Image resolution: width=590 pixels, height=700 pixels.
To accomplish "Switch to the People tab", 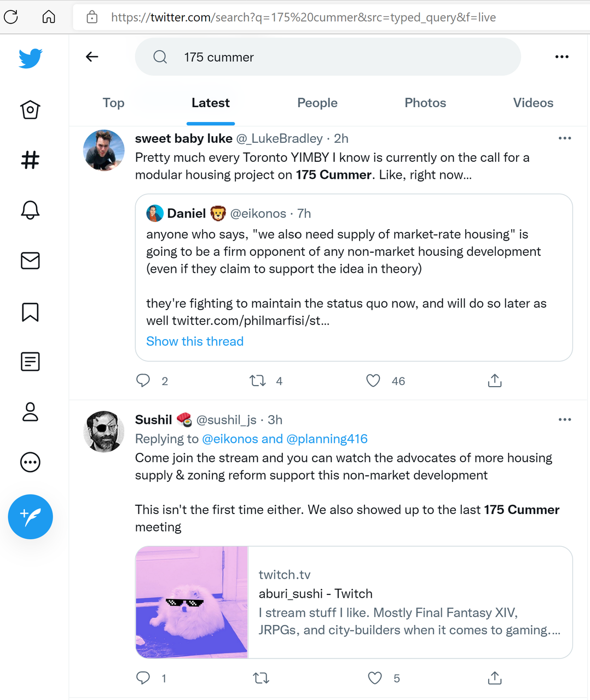I will [317, 103].
